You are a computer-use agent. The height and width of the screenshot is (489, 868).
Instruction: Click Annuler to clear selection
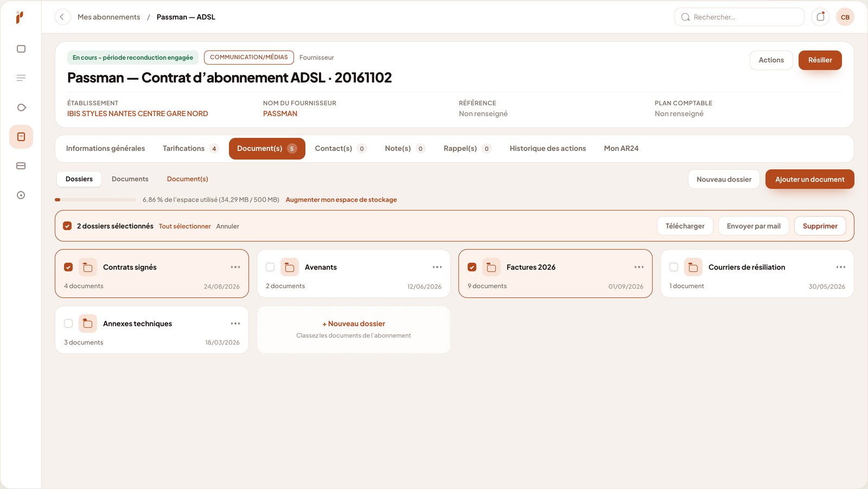228,226
